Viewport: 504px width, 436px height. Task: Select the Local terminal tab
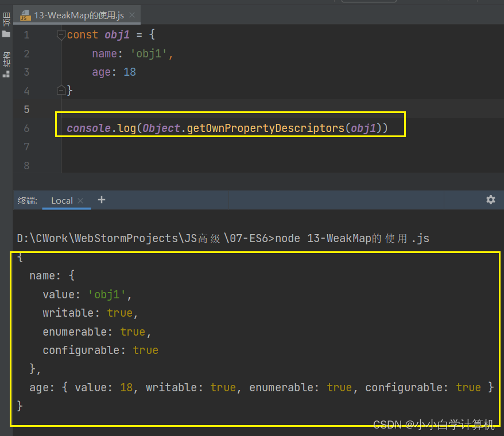pyautogui.click(x=62, y=200)
